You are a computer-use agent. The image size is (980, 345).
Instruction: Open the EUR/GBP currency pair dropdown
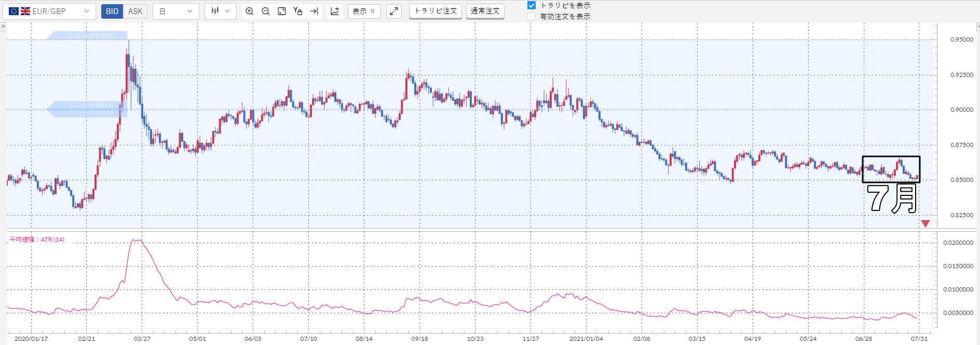pos(49,11)
